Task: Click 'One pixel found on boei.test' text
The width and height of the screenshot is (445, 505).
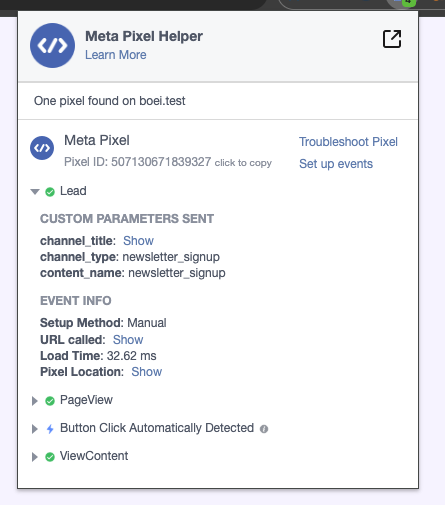Action: (110, 101)
